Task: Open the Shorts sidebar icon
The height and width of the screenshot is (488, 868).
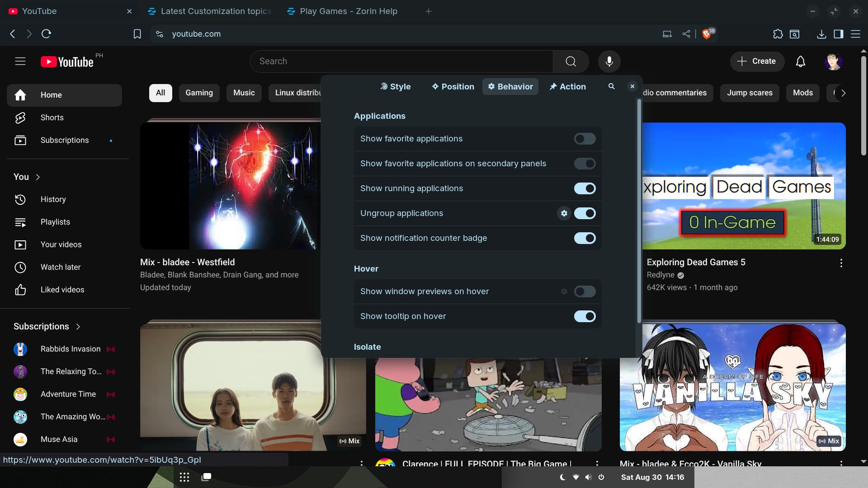Action: click(20, 117)
